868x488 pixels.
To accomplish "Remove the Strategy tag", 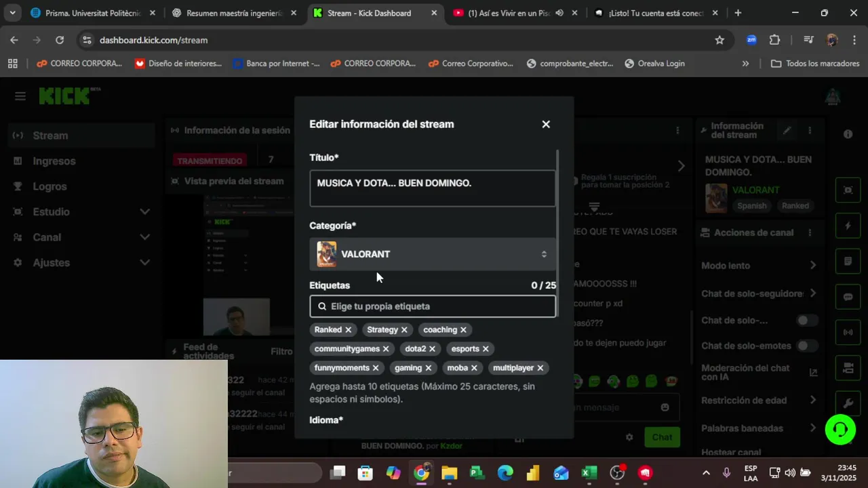I will 404,329.
